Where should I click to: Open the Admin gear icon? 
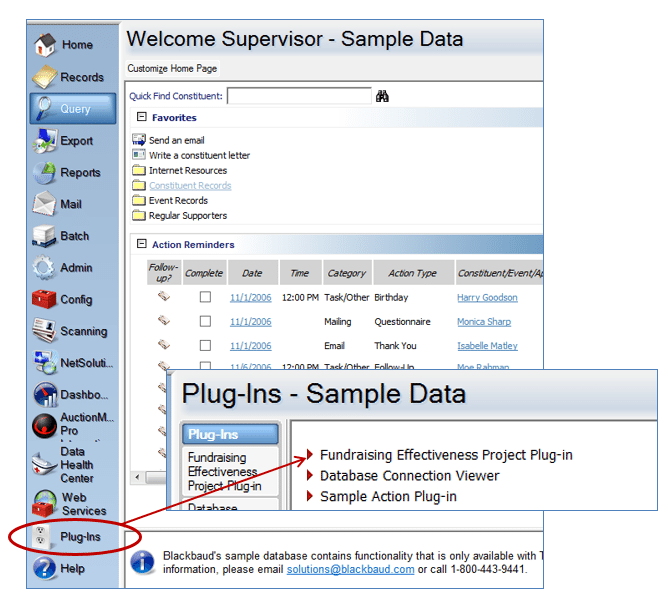point(43,268)
